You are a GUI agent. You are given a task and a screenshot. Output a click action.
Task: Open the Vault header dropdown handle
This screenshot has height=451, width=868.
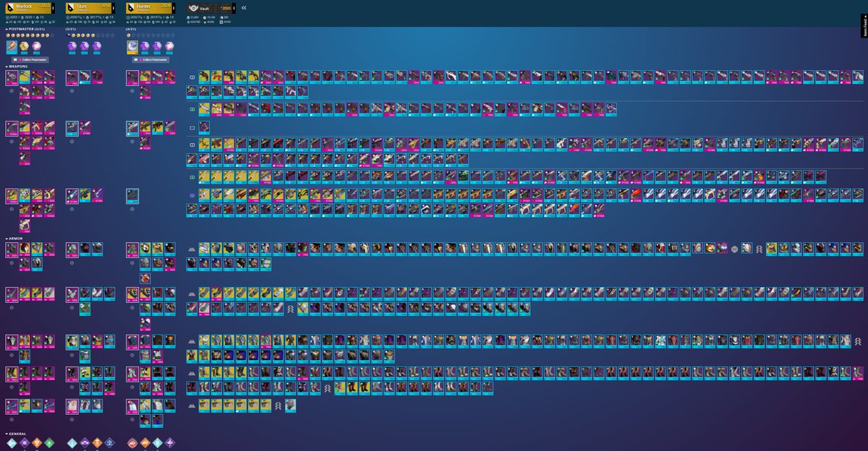(x=234, y=7)
